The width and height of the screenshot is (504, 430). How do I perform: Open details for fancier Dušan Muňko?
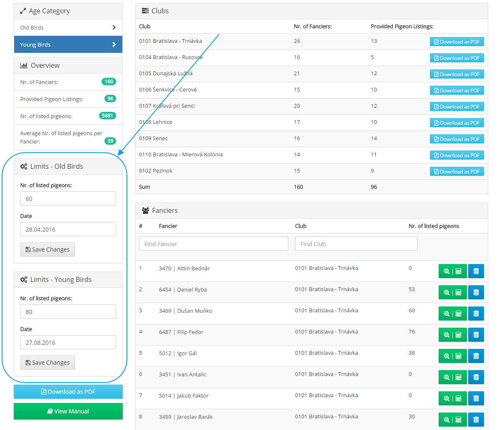coord(452,314)
